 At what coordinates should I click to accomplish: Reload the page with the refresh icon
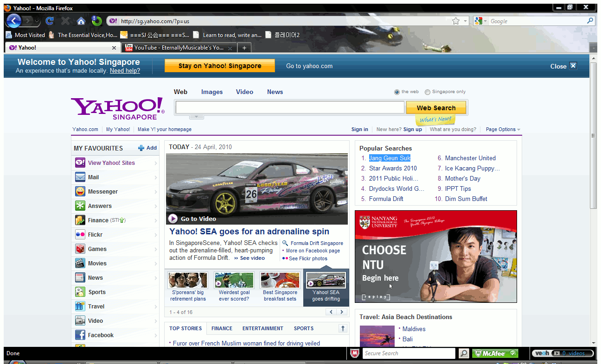coord(50,21)
